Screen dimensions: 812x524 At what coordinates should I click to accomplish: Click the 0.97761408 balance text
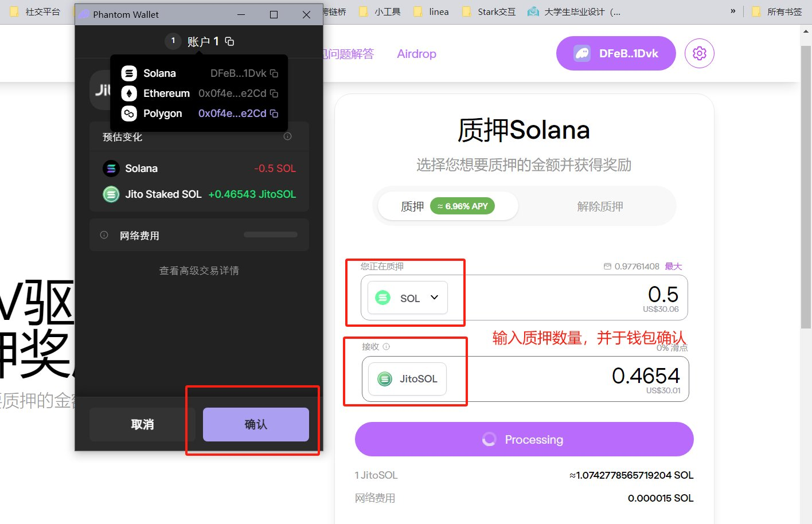point(637,267)
